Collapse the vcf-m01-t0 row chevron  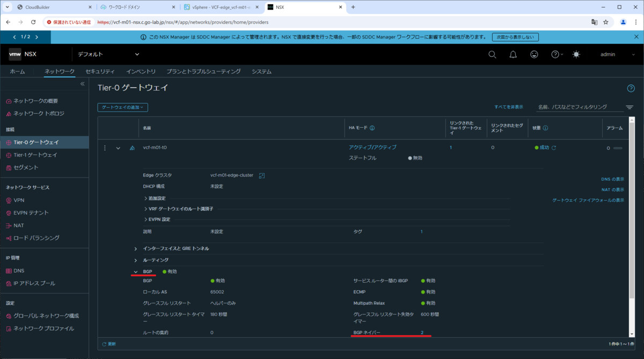pos(118,148)
